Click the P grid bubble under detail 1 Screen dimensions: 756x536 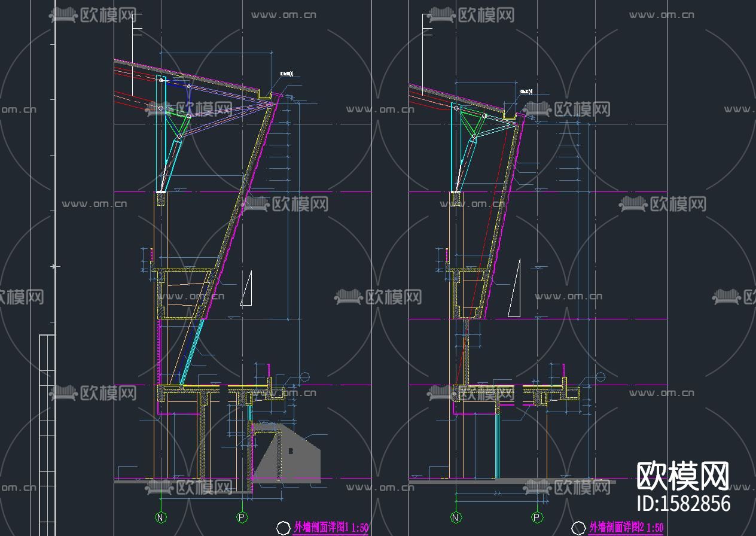coord(242,517)
